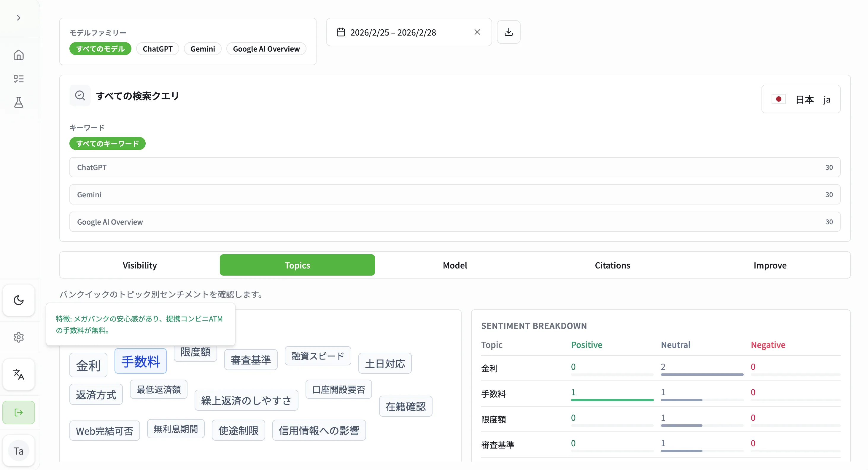This screenshot has height=470, width=868.
Task: Open the home dashboard icon
Action: pos(18,55)
